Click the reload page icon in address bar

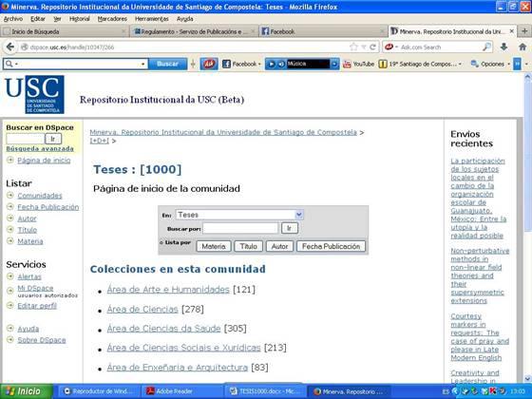(x=372, y=47)
